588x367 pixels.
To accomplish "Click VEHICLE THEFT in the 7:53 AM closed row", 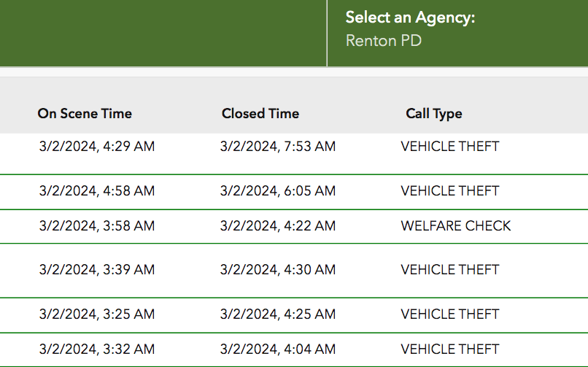I will click(450, 147).
